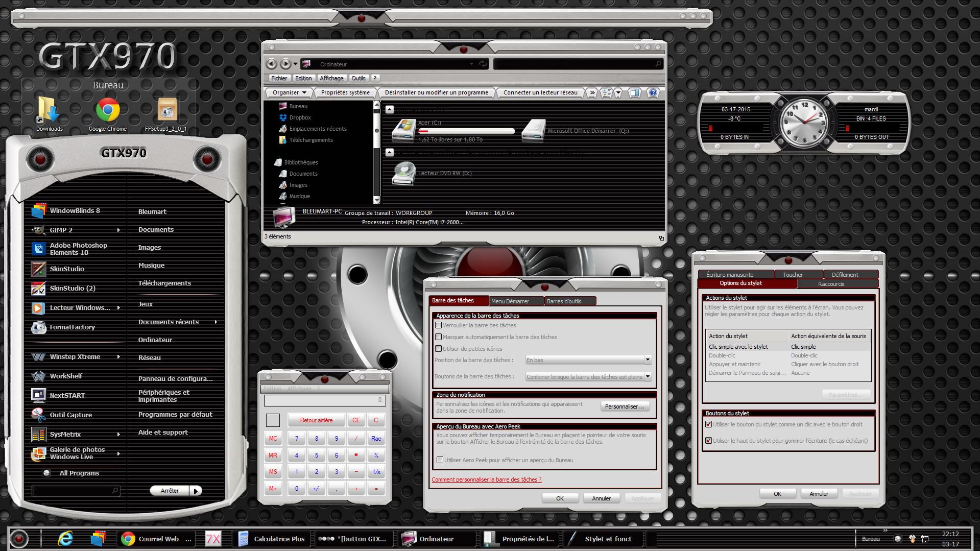Select the Acer (C:) drive icon
This screenshot has height=551, width=980.
[404, 131]
